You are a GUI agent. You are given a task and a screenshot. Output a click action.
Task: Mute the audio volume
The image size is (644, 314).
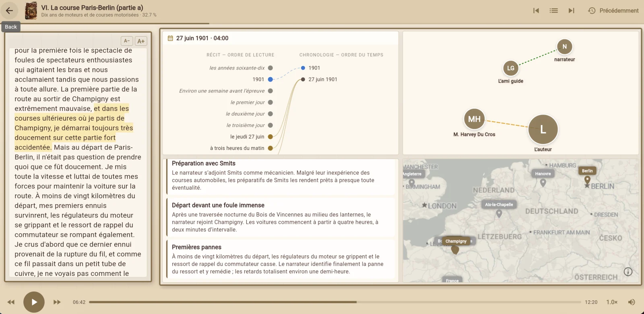coord(632,302)
